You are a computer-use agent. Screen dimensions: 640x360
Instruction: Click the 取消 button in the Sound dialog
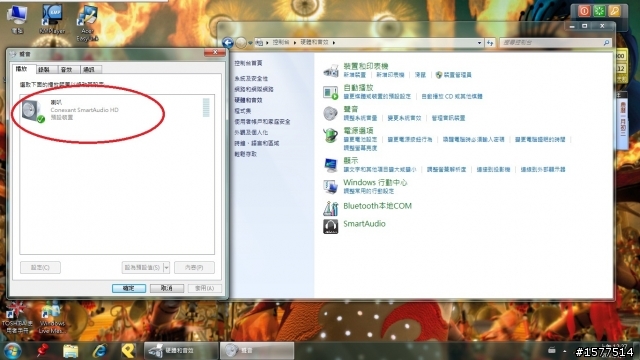point(167,288)
